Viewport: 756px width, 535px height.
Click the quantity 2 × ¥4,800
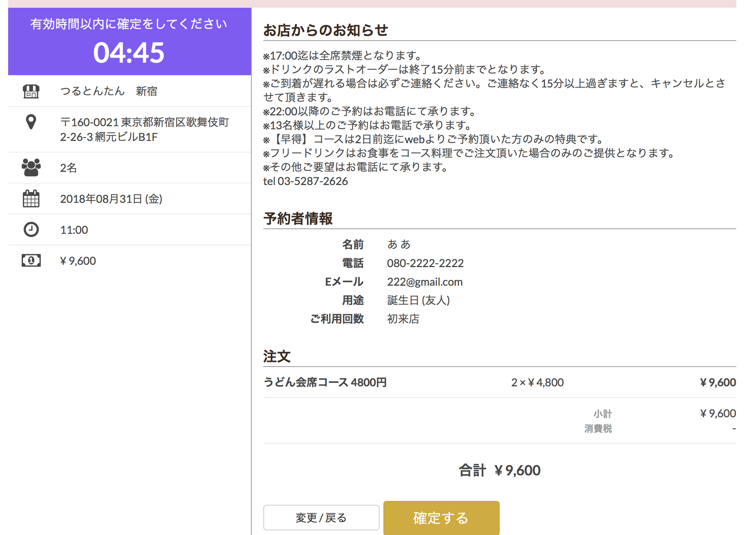pos(538,382)
